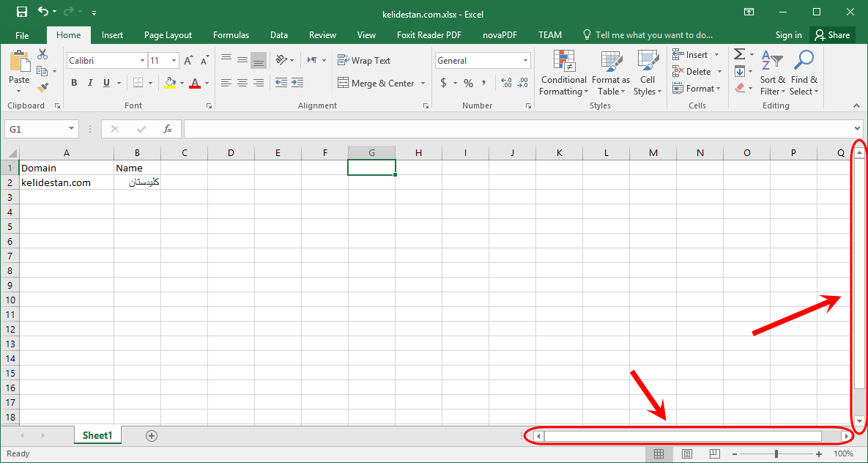This screenshot has height=463, width=868.
Task: Toggle bottom vertical alignment
Action: pos(259,59)
